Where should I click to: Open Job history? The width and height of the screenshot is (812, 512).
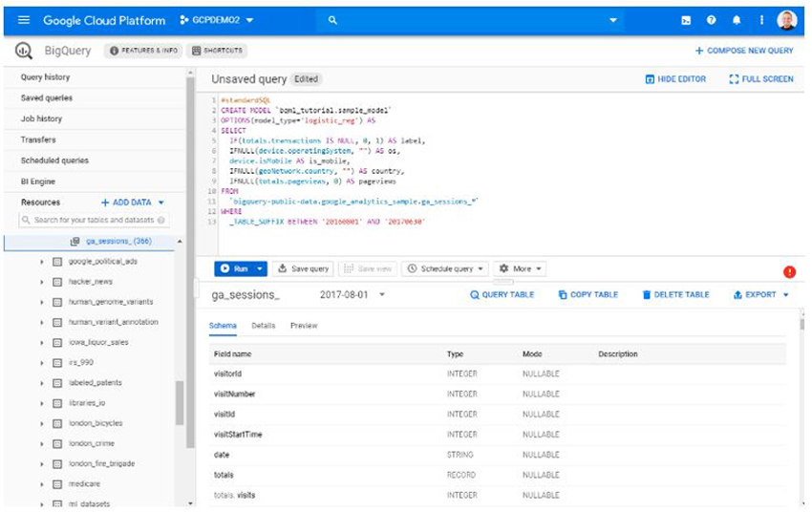[41, 118]
